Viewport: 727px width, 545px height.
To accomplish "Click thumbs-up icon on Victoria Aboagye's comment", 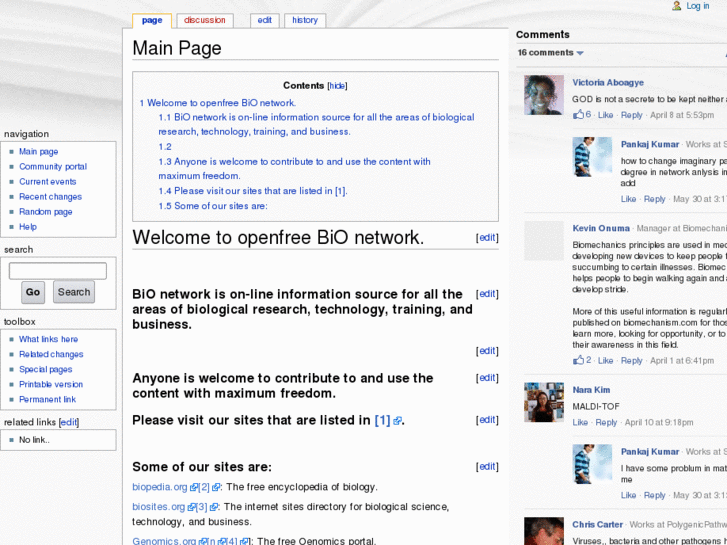I will click(579, 114).
